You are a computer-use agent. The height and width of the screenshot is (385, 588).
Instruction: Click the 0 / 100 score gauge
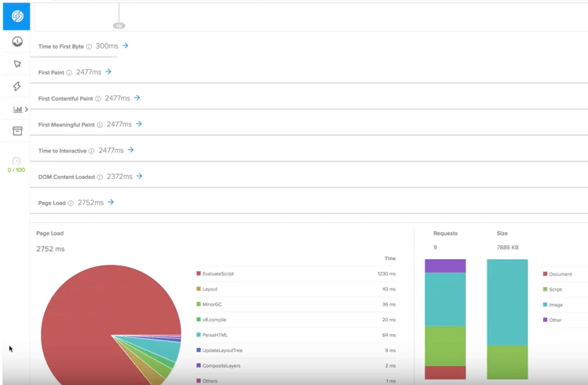point(16,165)
